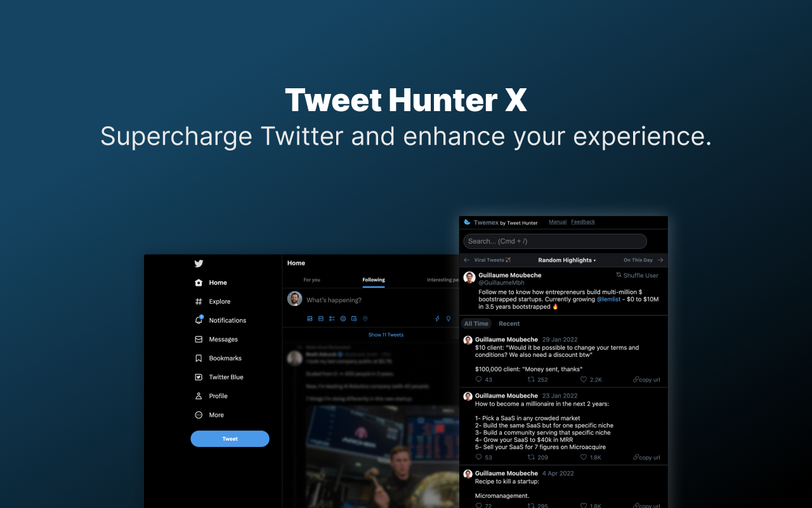
Task: Switch to the Recent tab
Action: pyautogui.click(x=509, y=324)
